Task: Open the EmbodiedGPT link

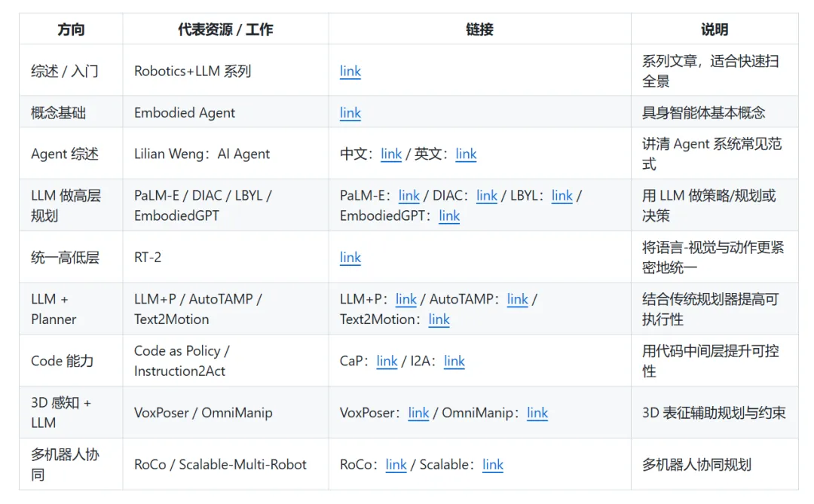Action: 449,216
